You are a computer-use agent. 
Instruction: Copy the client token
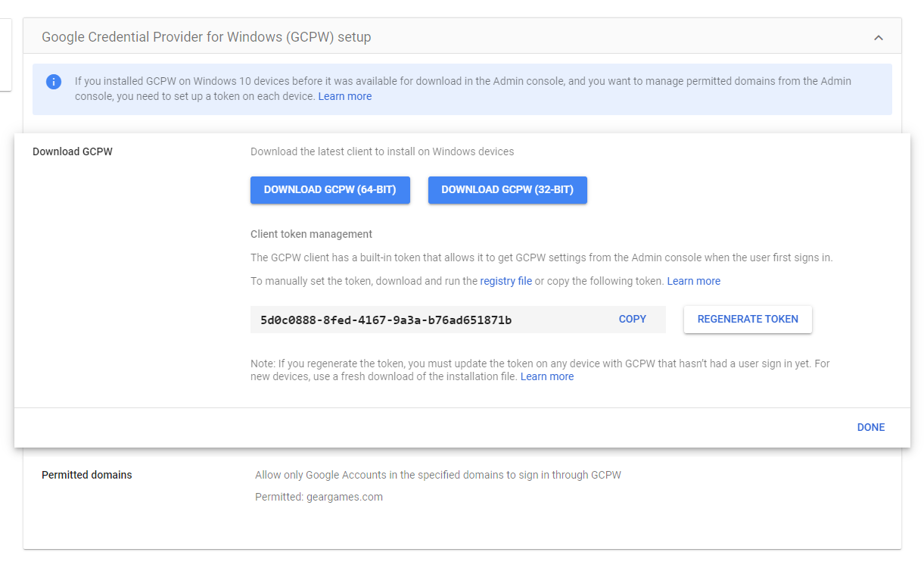[x=632, y=319]
